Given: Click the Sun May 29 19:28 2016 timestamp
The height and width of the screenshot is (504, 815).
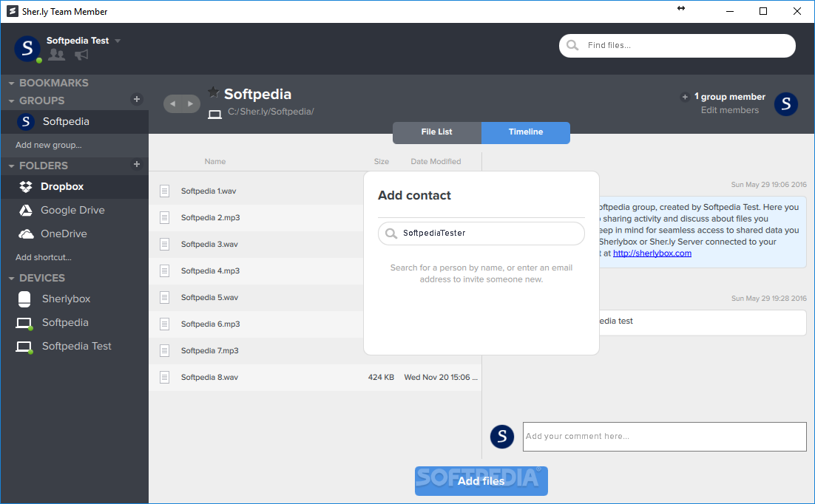Looking at the screenshot, I should point(768,299).
